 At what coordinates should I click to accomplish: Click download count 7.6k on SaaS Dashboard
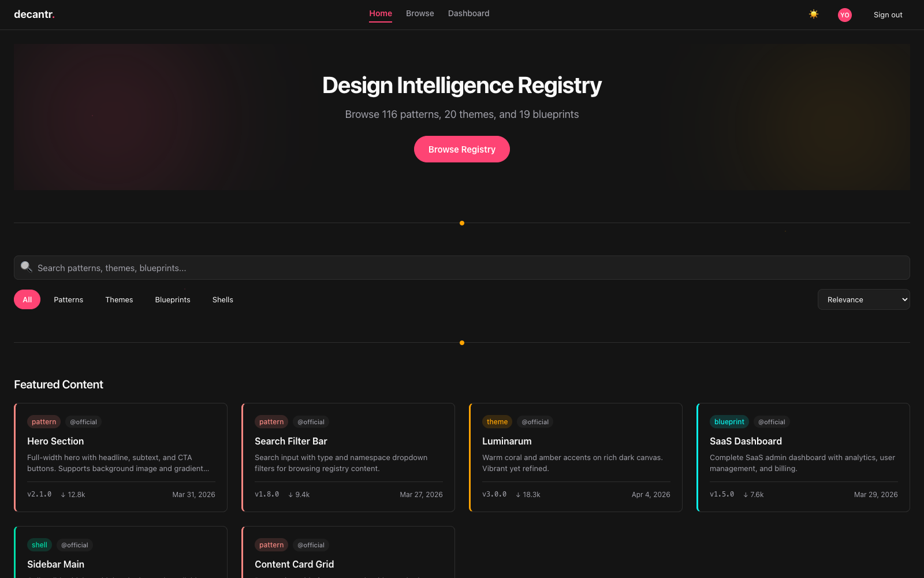pos(754,495)
